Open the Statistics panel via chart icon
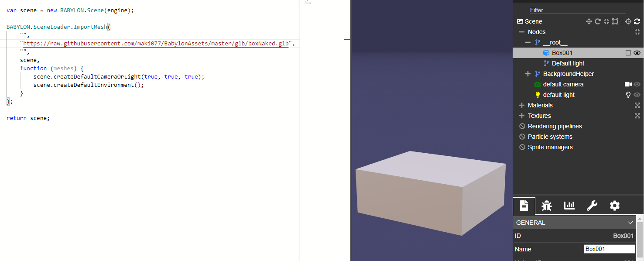 point(569,206)
